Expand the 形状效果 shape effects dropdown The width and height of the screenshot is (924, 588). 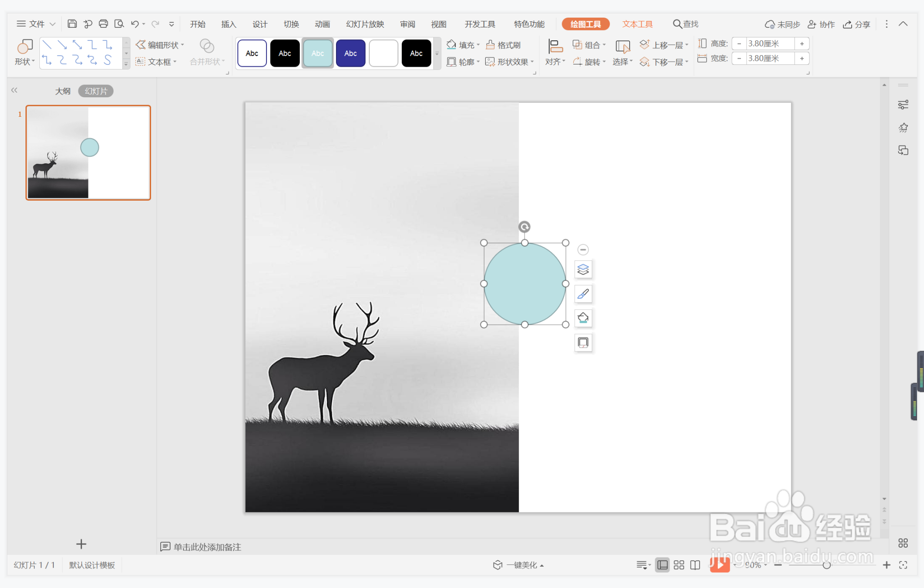click(510, 62)
